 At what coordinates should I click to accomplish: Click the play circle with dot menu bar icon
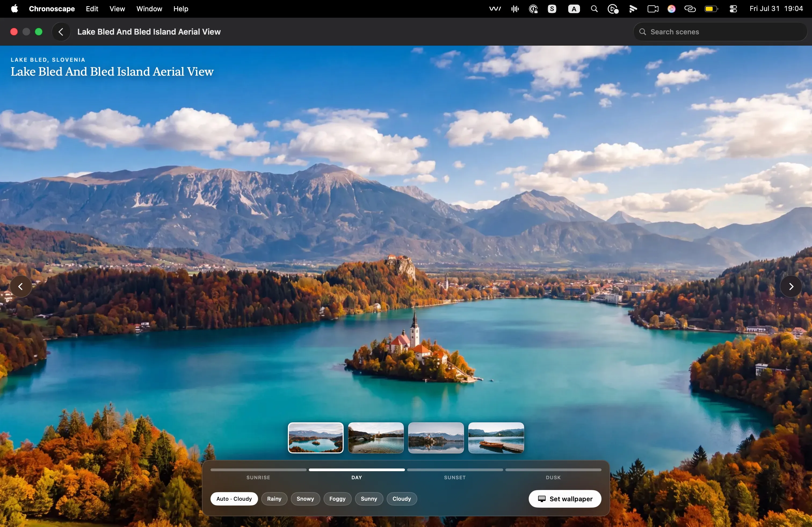point(613,9)
